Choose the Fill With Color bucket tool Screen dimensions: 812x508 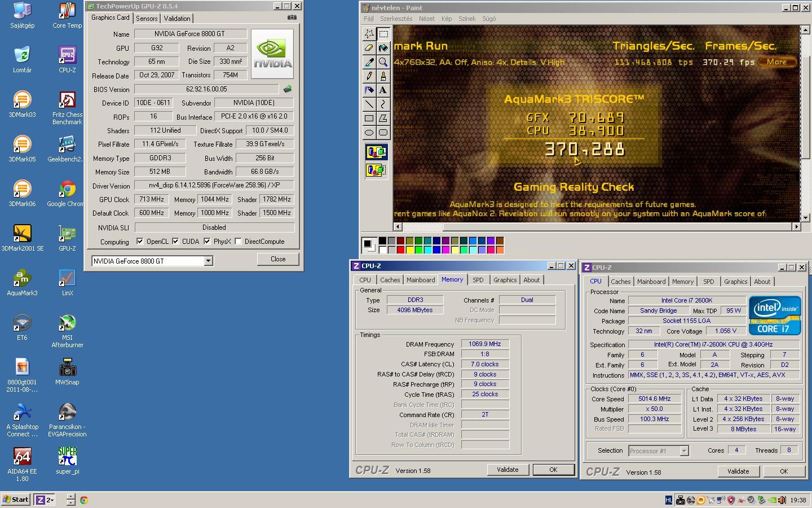coord(383,48)
